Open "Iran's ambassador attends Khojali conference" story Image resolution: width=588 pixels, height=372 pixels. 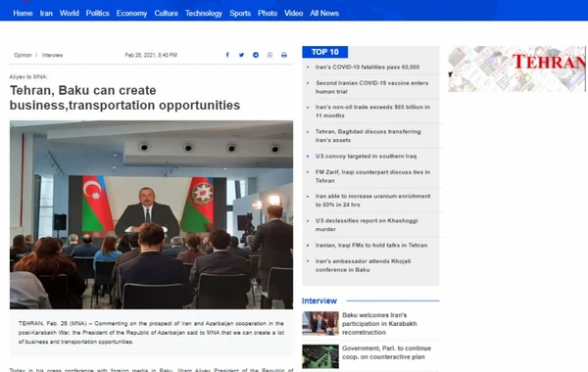pyautogui.click(x=363, y=265)
